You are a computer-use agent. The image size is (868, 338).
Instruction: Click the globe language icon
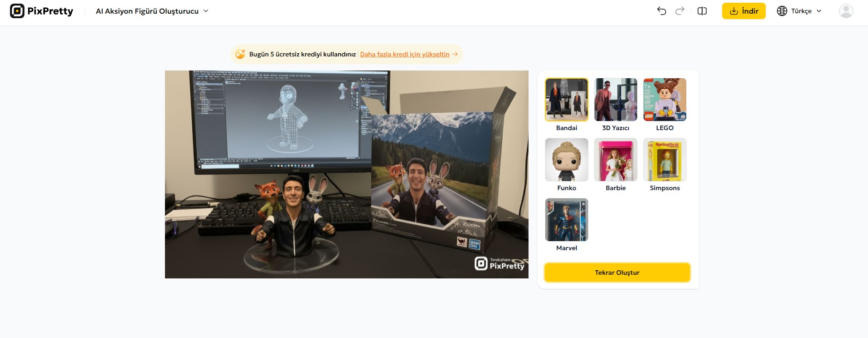point(782,11)
